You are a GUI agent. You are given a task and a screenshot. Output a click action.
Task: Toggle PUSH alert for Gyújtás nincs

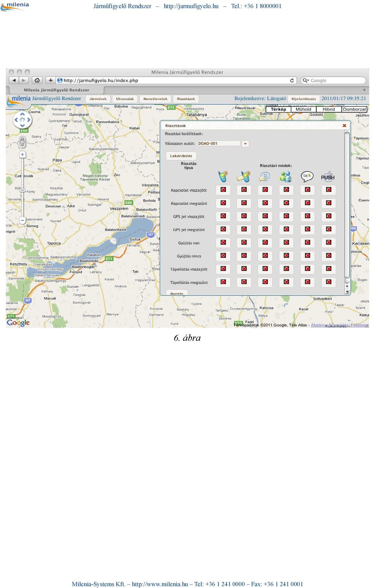click(x=329, y=256)
